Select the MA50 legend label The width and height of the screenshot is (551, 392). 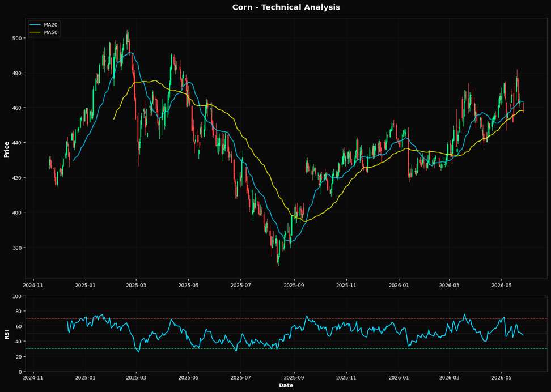pos(50,32)
